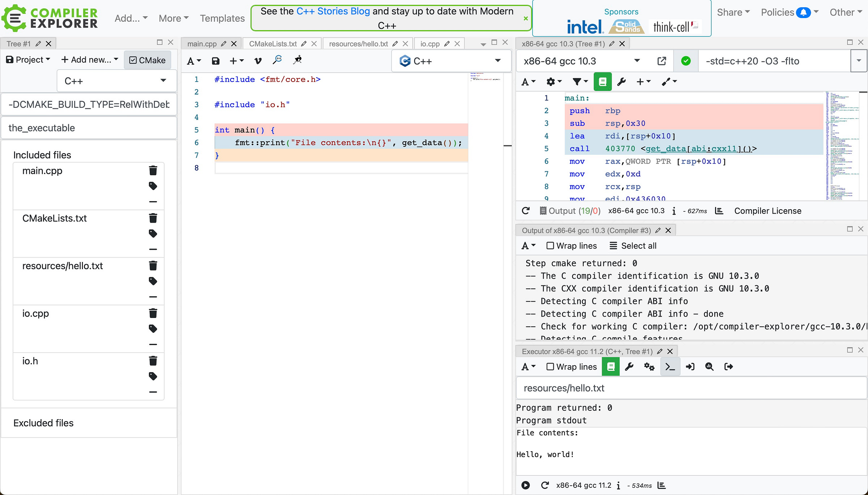Open the executor stdin icon
This screenshot has height=495, width=868.
tap(690, 367)
